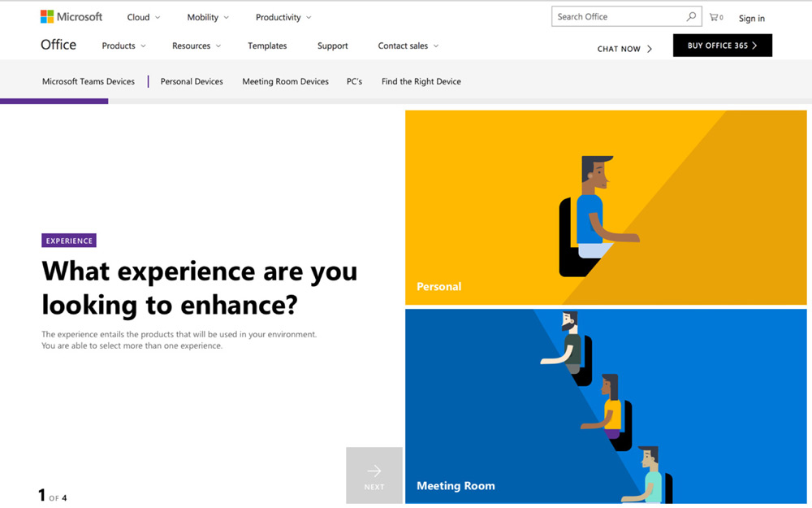Select the Personal Devices tab
812x508 pixels.
(192, 81)
